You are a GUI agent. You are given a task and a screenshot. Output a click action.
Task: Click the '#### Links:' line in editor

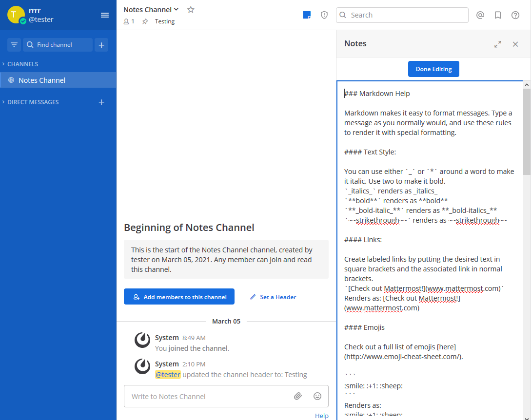pos(363,240)
